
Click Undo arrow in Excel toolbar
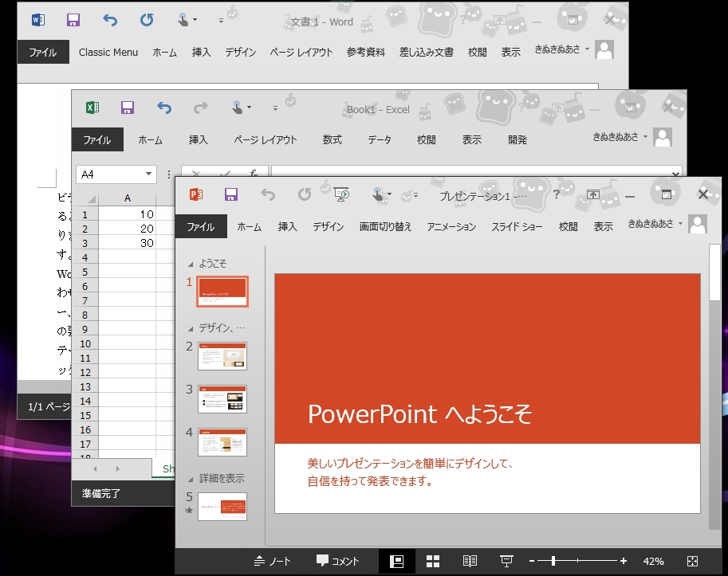164,108
